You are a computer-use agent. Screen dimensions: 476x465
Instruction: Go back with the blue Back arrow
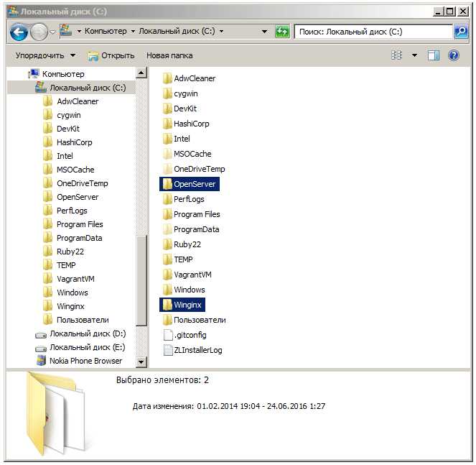[x=19, y=32]
